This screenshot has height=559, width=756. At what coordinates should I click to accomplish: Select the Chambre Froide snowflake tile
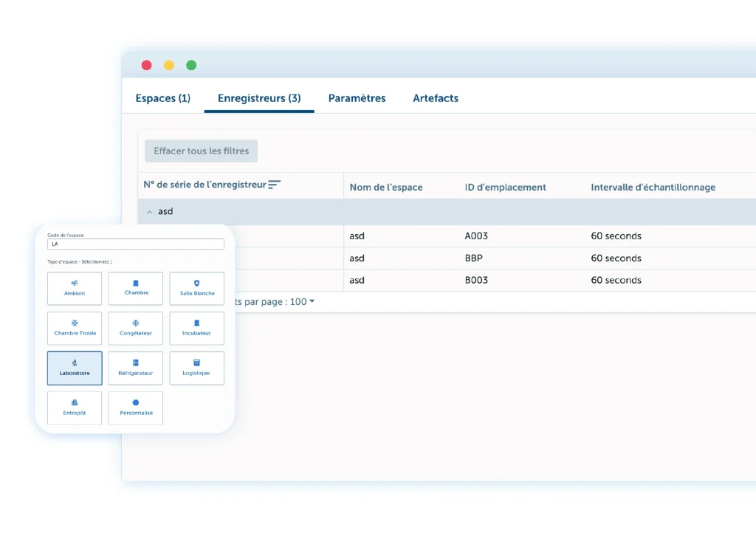coord(75,329)
